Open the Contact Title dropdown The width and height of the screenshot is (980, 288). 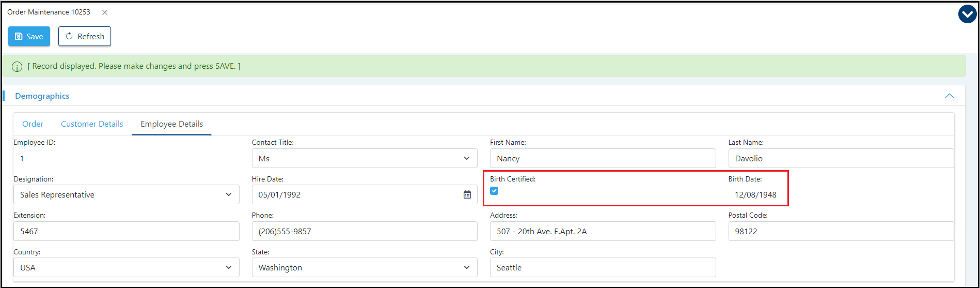pyautogui.click(x=364, y=158)
